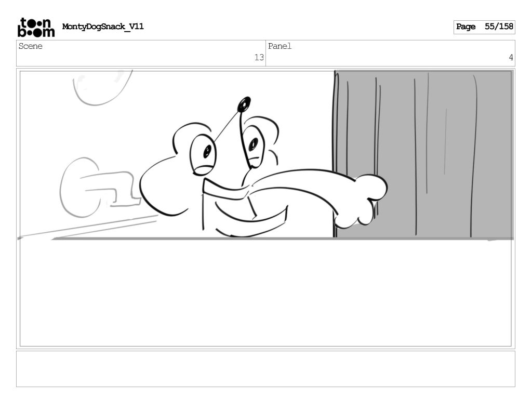Select scene number 13
This screenshot has height=411, width=532.
pyautogui.click(x=259, y=58)
